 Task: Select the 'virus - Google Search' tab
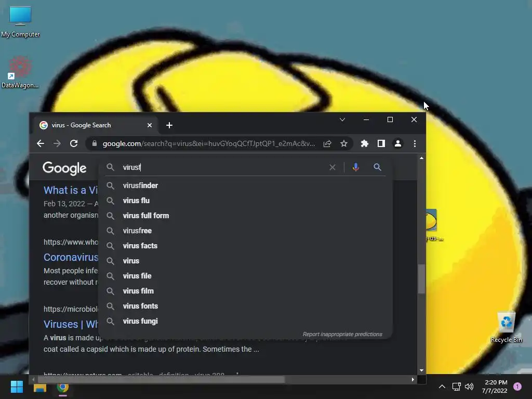click(x=95, y=125)
